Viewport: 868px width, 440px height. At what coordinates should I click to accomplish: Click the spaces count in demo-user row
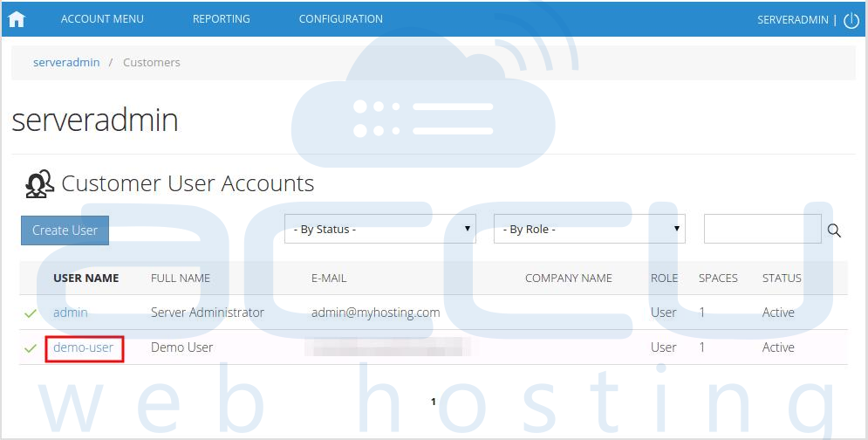[702, 347]
